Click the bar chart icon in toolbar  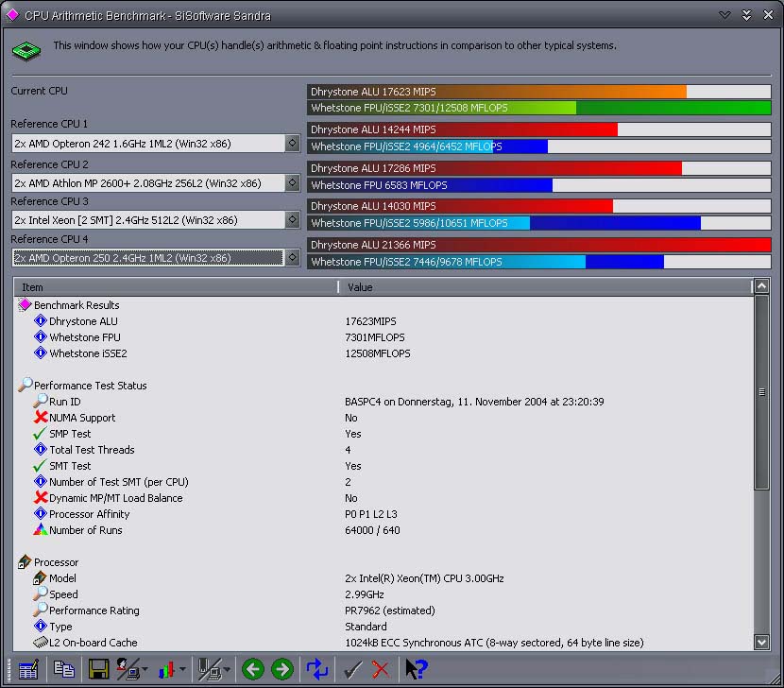(x=166, y=669)
